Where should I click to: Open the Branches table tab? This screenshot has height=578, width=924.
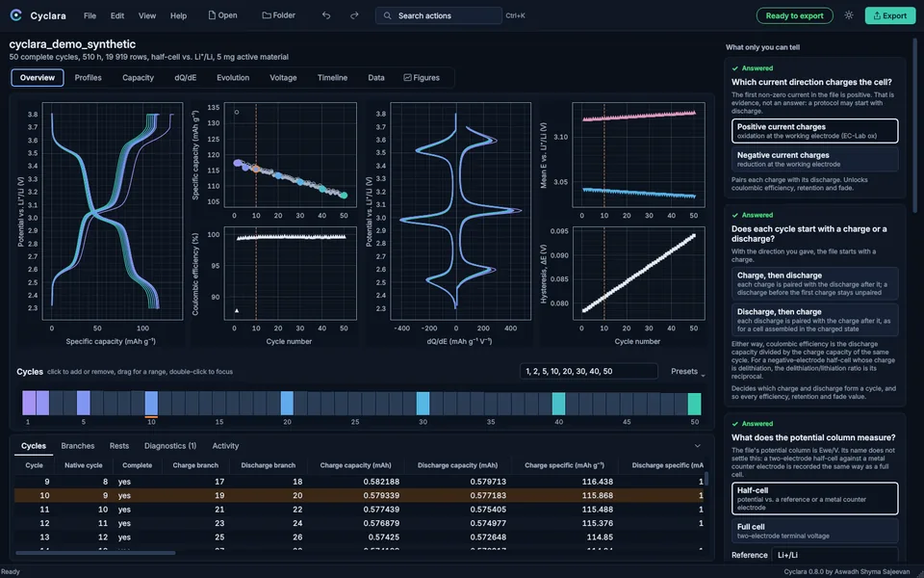pyautogui.click(x=78, y=446)
